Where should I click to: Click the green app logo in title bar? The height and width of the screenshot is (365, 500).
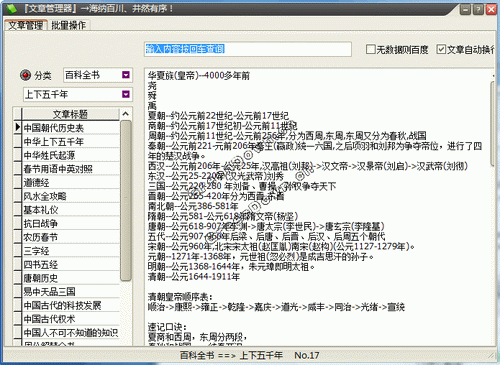(x=11, y=8)
